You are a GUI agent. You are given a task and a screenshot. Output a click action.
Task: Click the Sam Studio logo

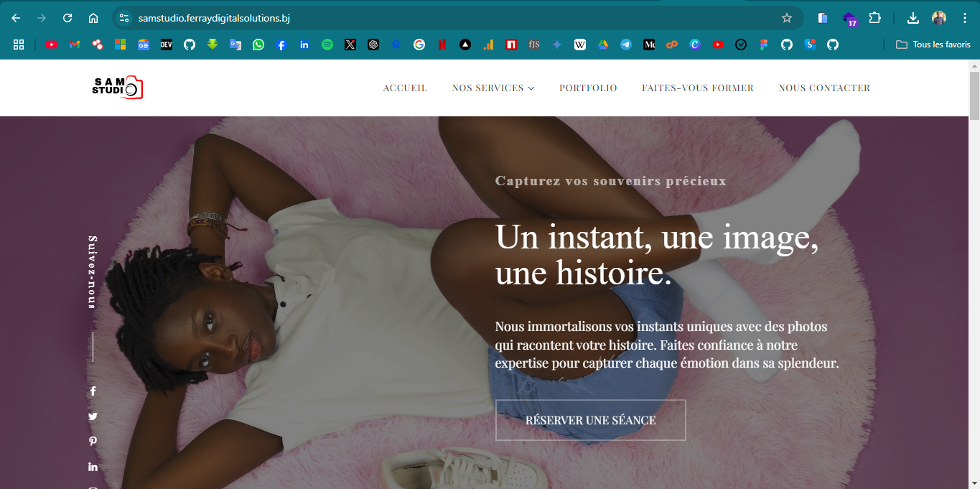point(118,88)
